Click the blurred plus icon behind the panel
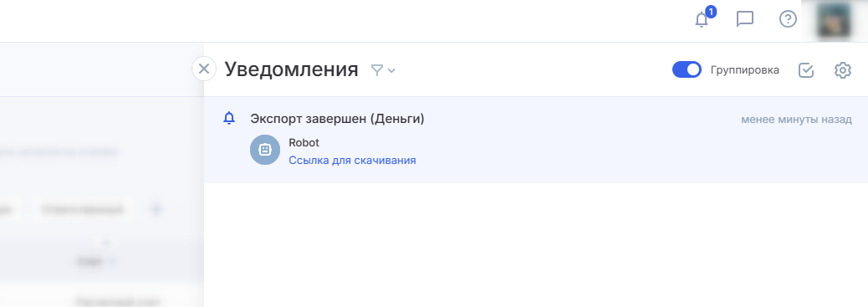868x307 pixels. (x=156, y=209)
